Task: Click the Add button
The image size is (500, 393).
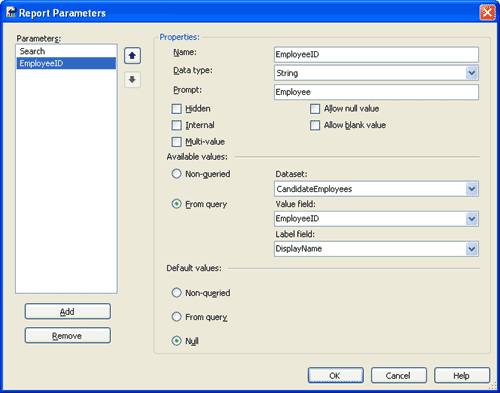Action: pos(68,311)
